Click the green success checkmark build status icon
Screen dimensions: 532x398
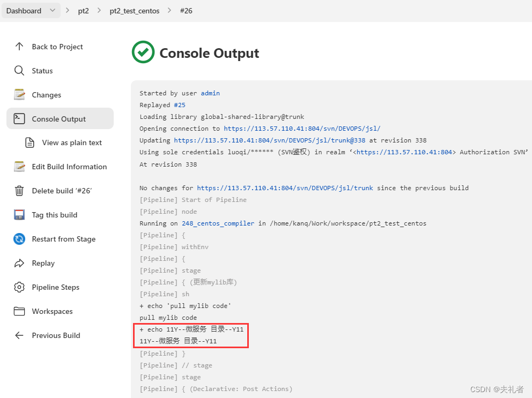[x=143, y=52]
